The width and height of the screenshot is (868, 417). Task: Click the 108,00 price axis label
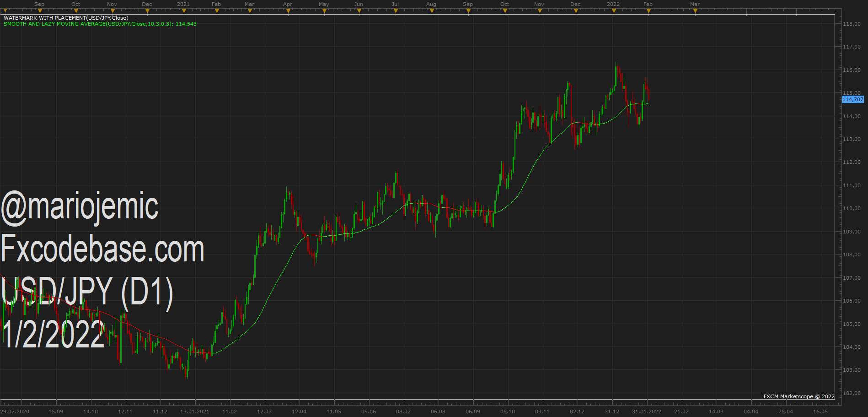click(852, 255)
